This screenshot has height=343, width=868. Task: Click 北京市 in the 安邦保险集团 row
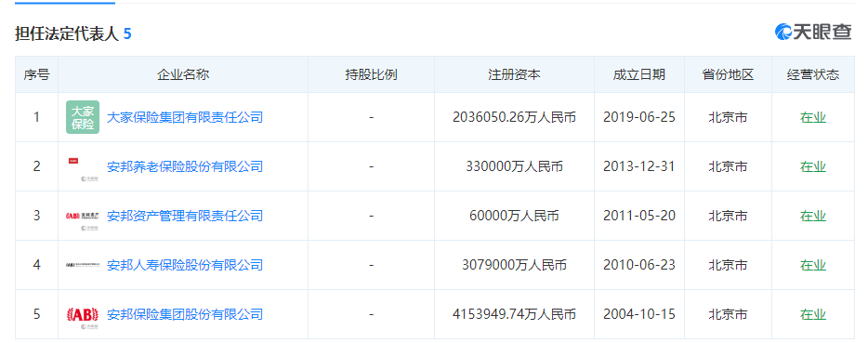[728, 315]
